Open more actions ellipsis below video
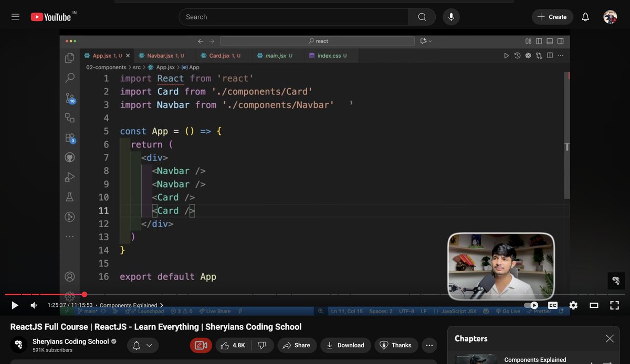The height and width of the screenshot is (364, 630). 429,345
